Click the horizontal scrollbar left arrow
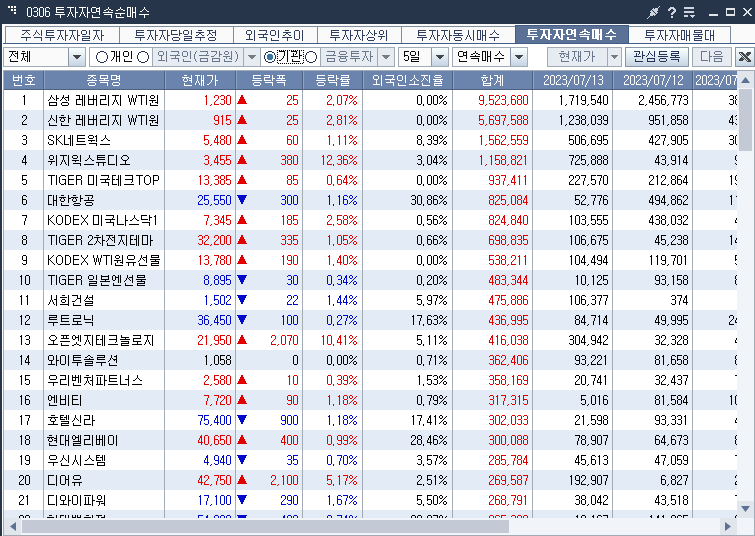This screenshot has height=536, width=755. 13,526
